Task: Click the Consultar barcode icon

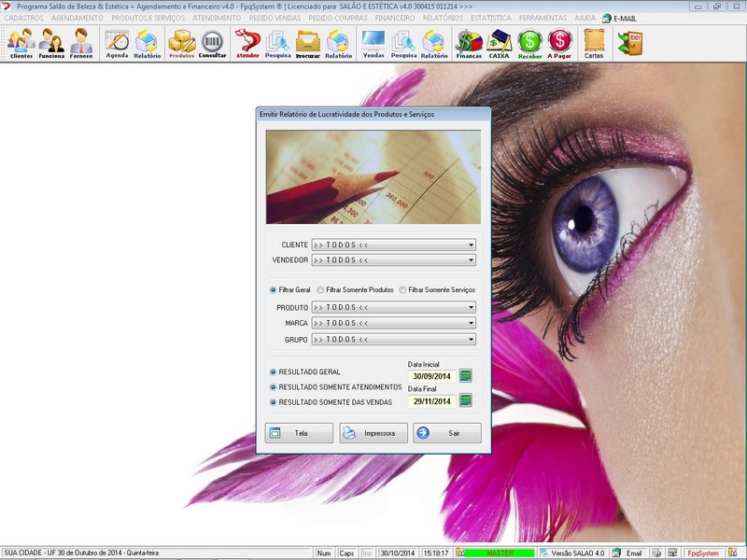Action: pos(213,43)
